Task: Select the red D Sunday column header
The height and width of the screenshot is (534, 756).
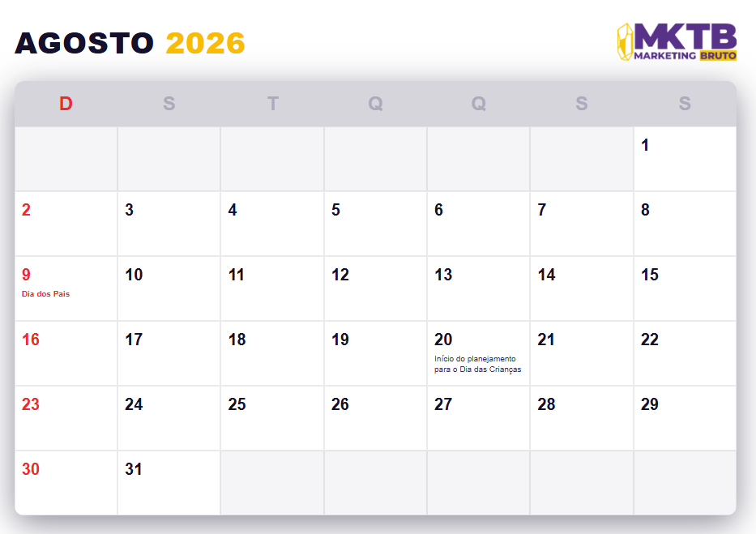Action: (66, 104)
